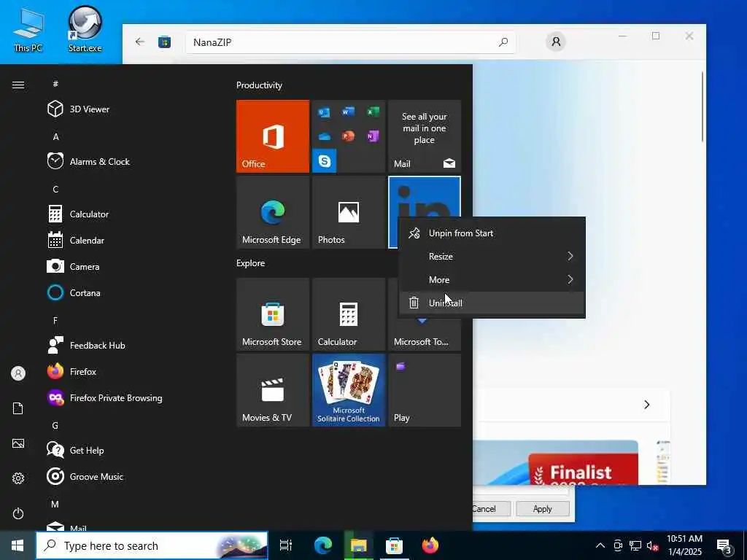The height and width of the screenshot is (560, 747).
Task: Click the Apply button in background dialog
Action: coord(543,508)
